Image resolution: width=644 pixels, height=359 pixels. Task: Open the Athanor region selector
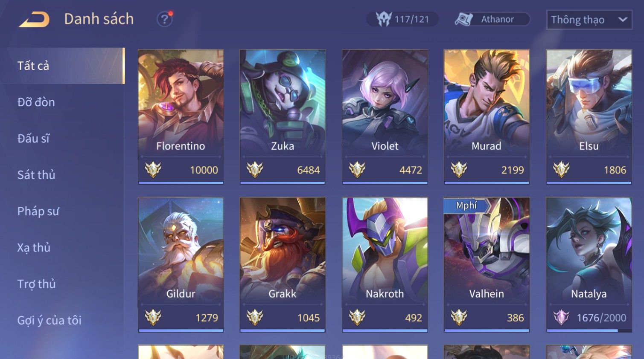pyautogui.click(x=492, y=19)
